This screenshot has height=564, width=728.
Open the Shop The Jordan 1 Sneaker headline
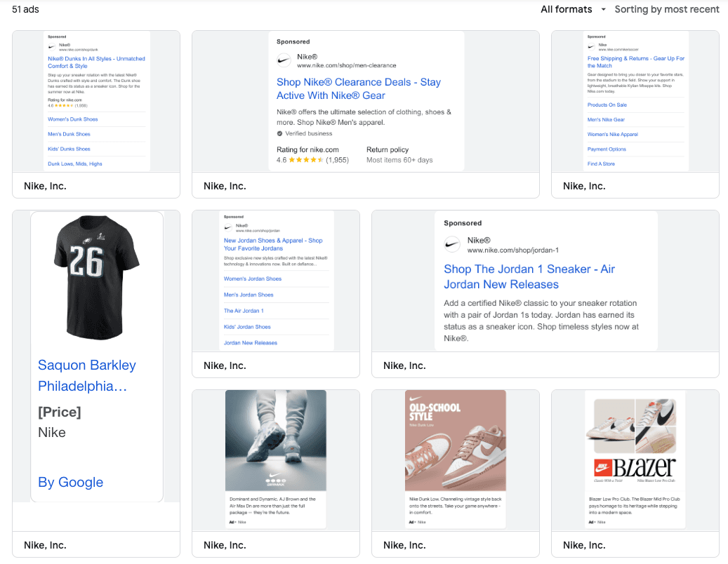(x=529, y=276)
